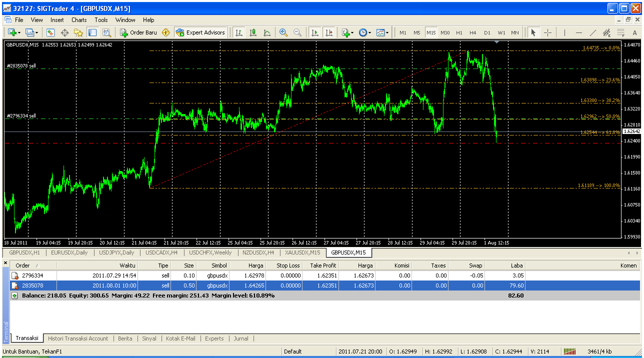Select the M30 timeframe
This screenshot has width=644, height=358.
click(x=445, y=32)
